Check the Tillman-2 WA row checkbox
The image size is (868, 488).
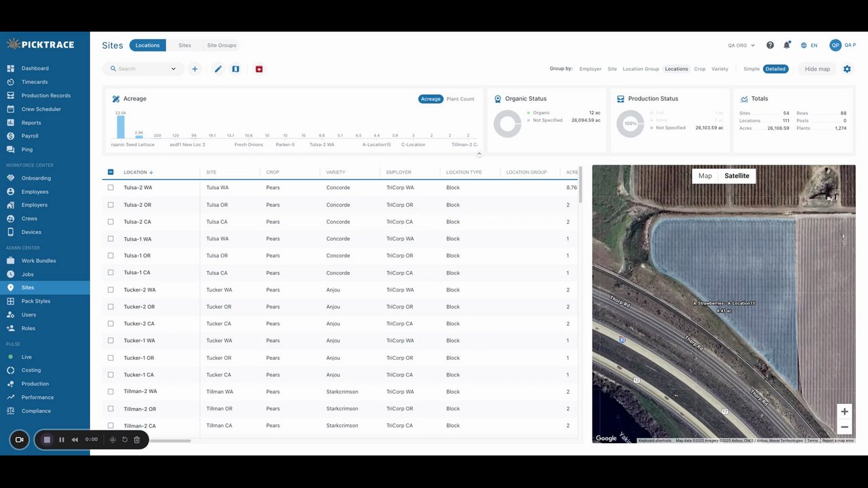pyautogui.click(x=111, y=392)
